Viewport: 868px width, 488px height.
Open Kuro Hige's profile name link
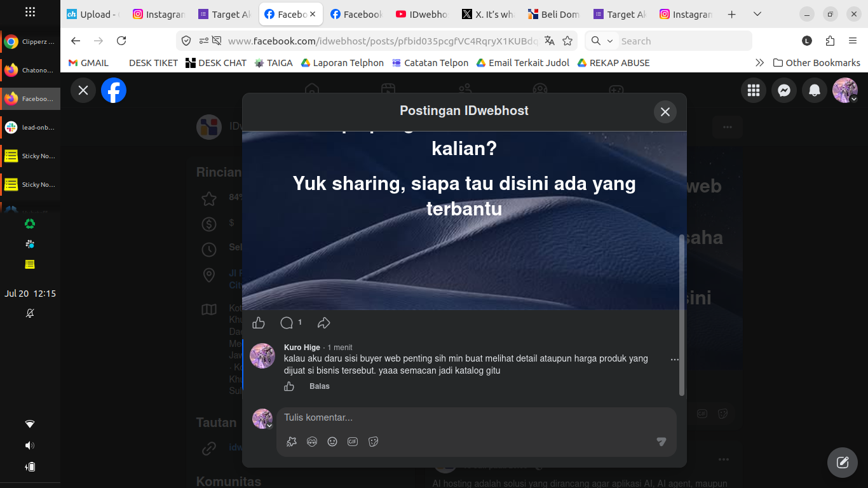click(302, 348)
